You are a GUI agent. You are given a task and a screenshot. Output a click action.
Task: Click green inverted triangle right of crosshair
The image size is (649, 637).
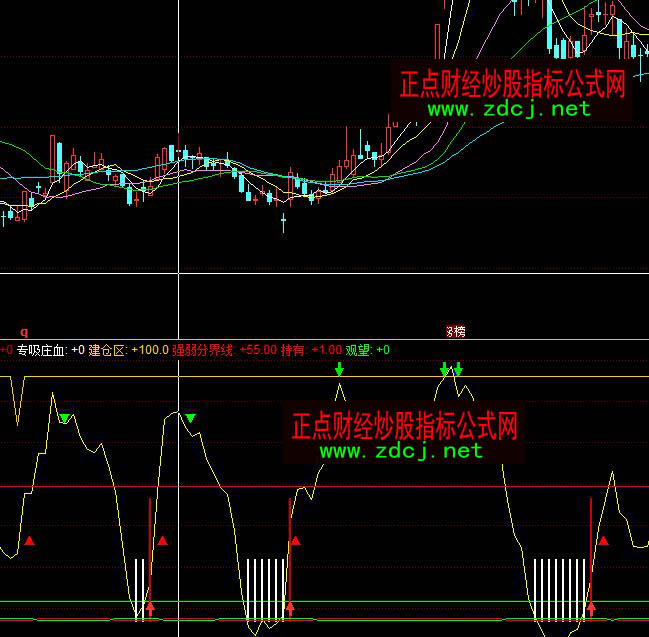pos(190,417)
